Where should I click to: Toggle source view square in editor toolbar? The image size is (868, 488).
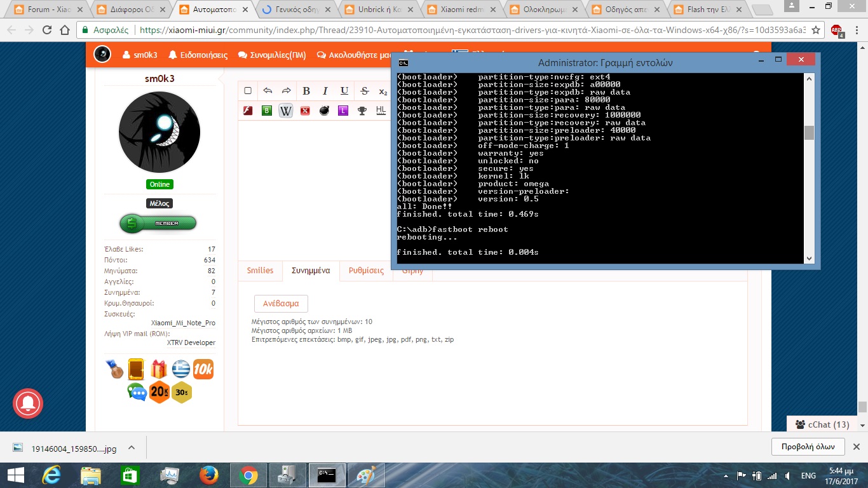[x=248, y=91]
